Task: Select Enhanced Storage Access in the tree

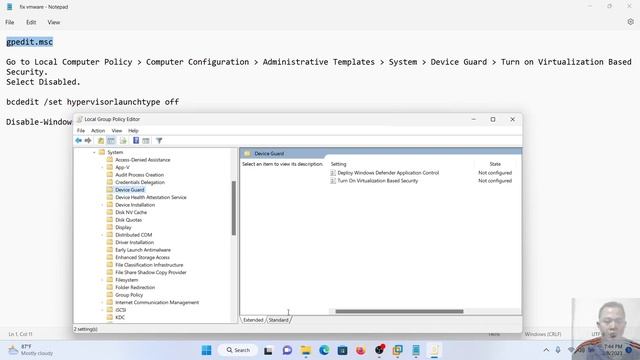Action: [x=142, y=258]
